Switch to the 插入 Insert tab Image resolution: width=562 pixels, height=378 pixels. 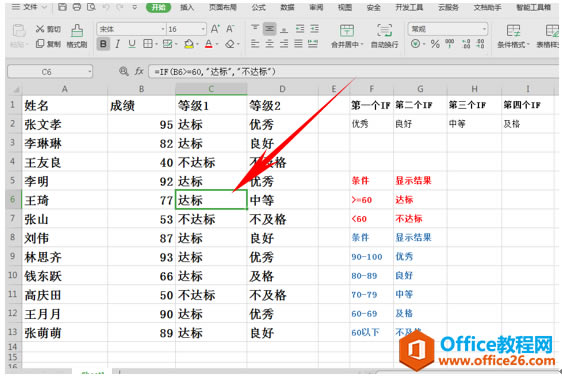(x=187, y=7)
